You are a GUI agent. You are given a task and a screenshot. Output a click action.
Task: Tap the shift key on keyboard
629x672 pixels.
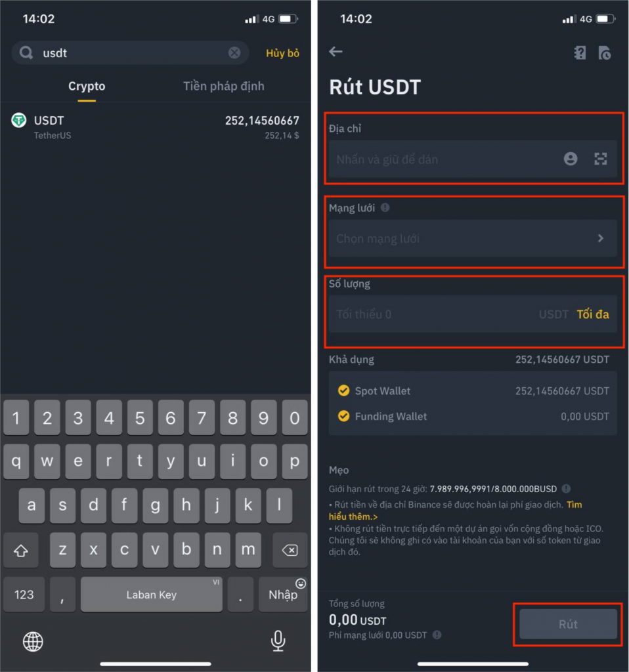(21, 550)
